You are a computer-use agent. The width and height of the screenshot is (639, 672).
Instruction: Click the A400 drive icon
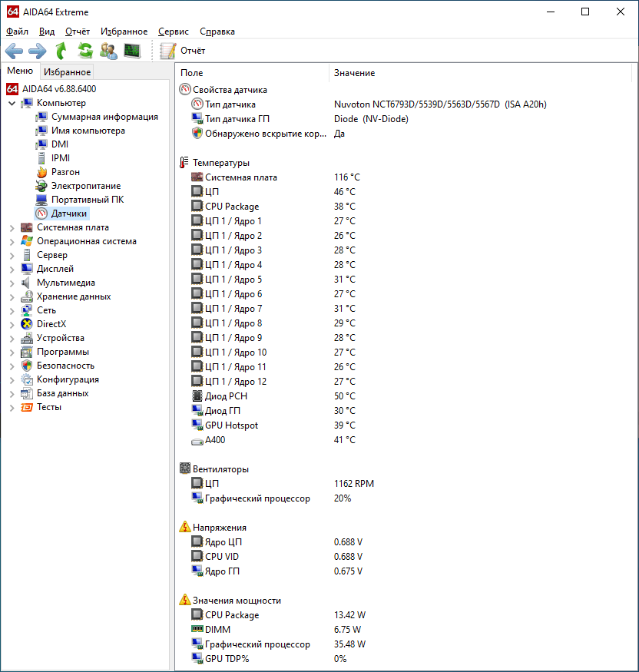click(x=197, y=441)
